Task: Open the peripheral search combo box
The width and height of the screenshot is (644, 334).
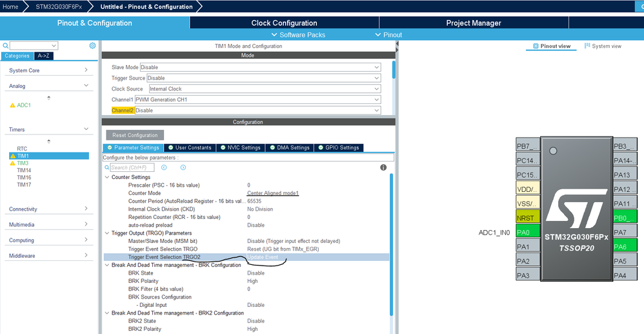Action: tap(34, 46)
